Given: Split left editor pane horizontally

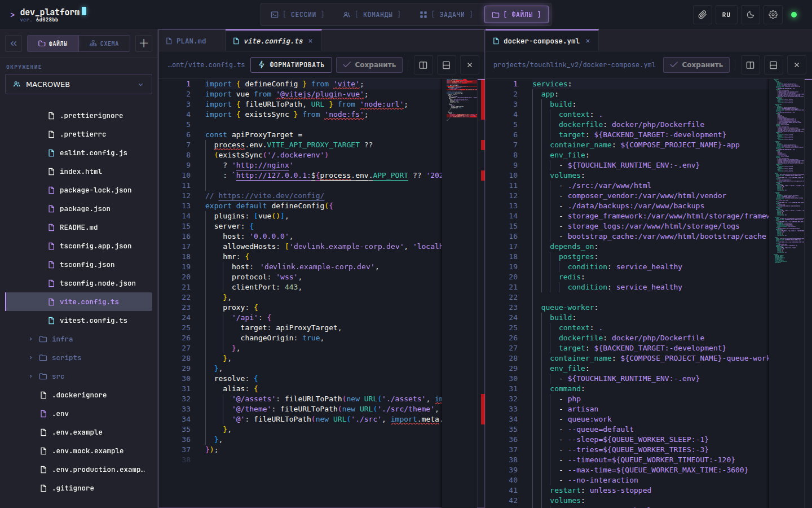Looking at the screenshot, I should click(x=446, y=65).
